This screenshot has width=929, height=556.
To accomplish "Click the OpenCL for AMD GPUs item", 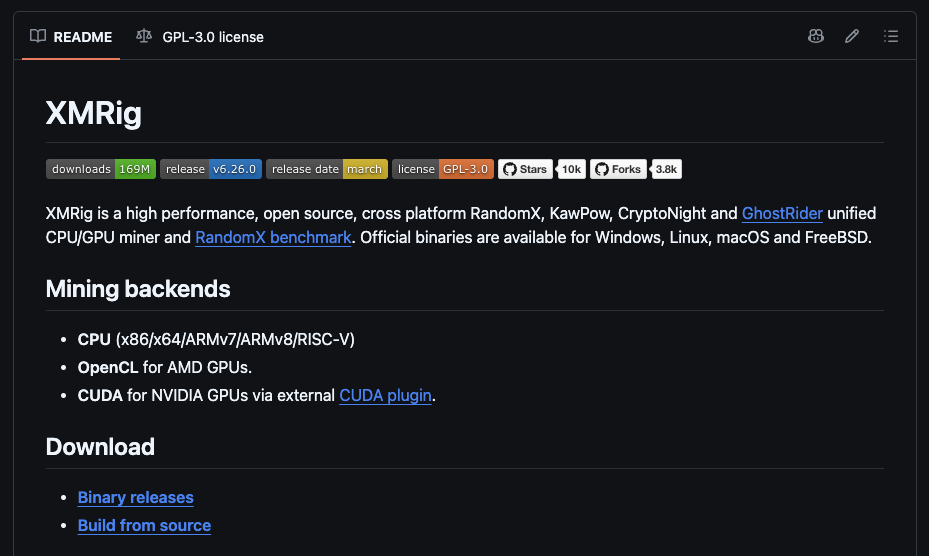I will coord(165,368).
